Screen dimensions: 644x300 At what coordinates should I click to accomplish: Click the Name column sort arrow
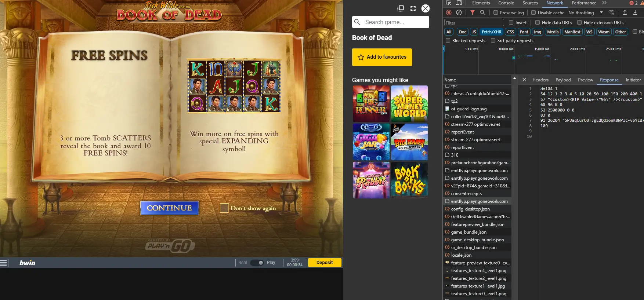point(514,78)
